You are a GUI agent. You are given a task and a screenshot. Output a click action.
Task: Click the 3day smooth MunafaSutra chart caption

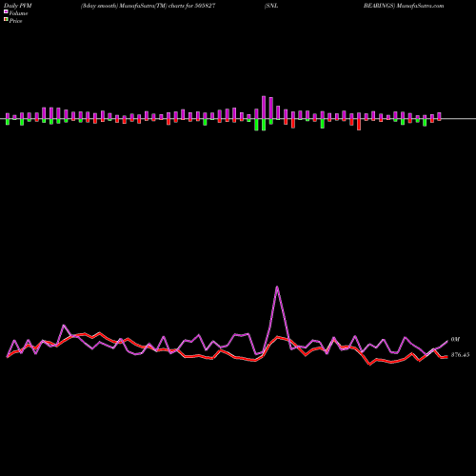[x=149, y=6]
